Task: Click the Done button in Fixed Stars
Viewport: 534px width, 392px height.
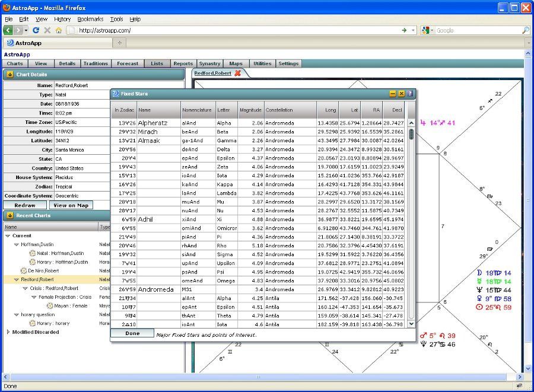Action: tap(132, 333)
